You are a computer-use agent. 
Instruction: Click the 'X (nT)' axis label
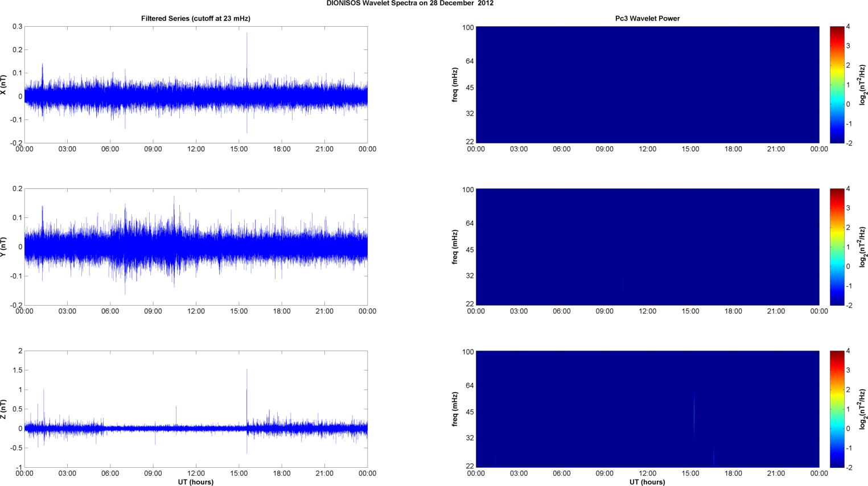pos(3,85)
